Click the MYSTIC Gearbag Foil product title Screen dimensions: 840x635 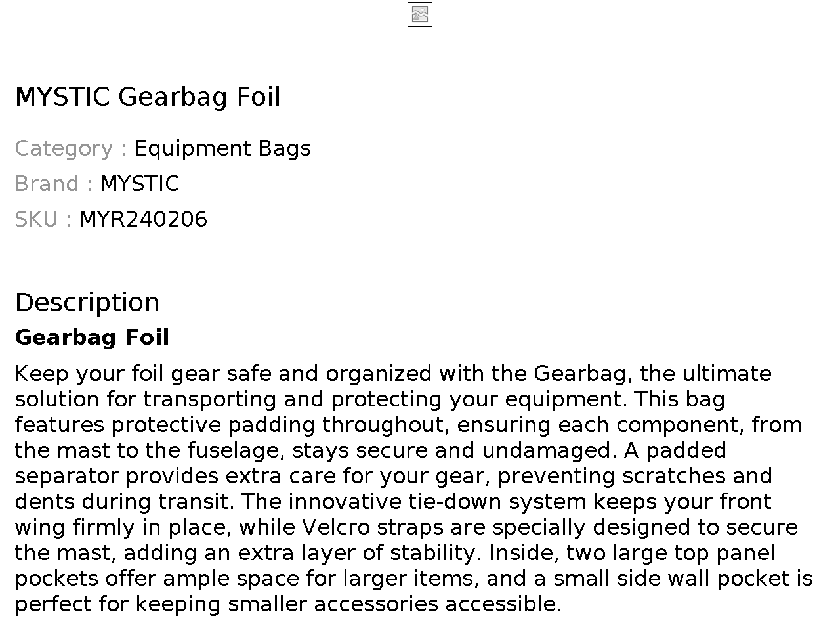pyautogui.click(x=148, y=97)
